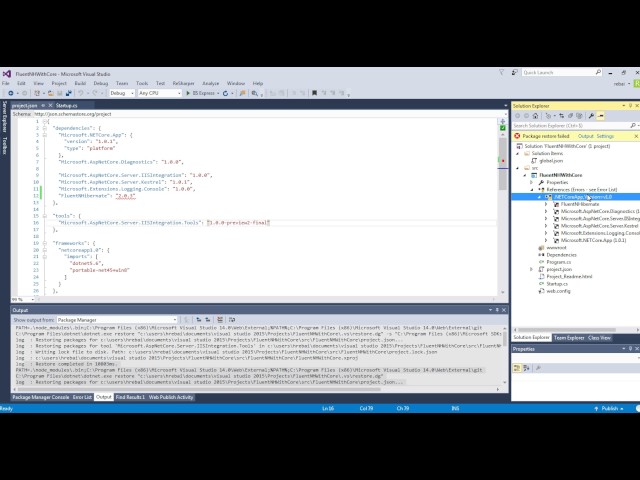Click the Output panel horizontal scrollbar

(198, 389)
